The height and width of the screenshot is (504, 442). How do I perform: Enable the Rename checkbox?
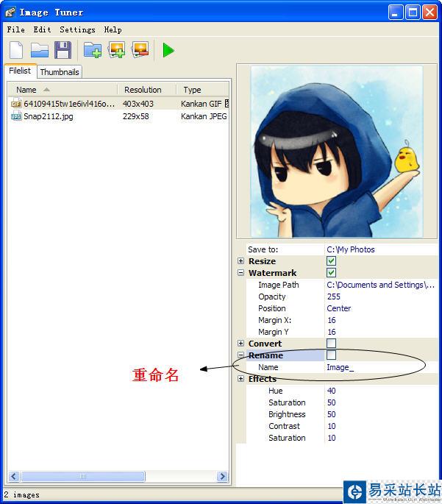point(331,355)
